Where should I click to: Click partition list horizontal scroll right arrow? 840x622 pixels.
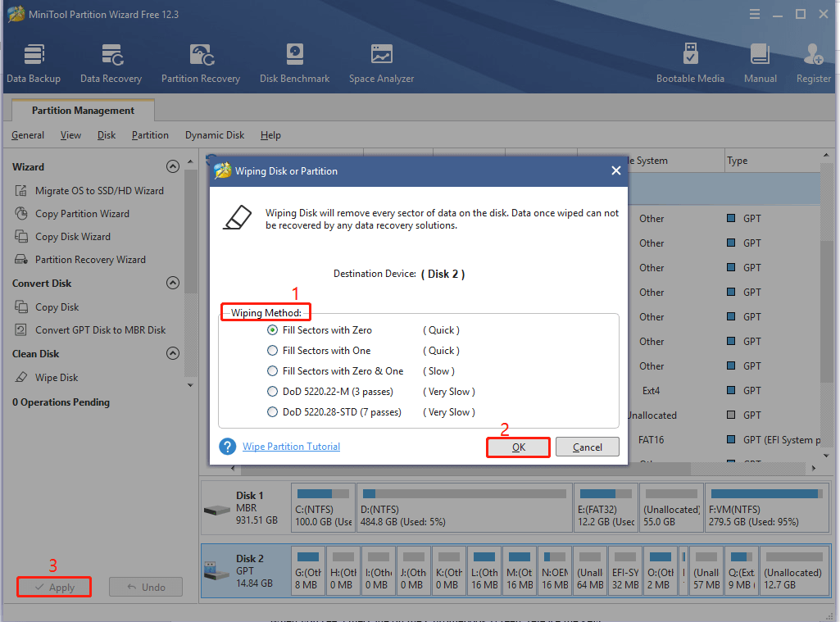[x=814, y=468]
